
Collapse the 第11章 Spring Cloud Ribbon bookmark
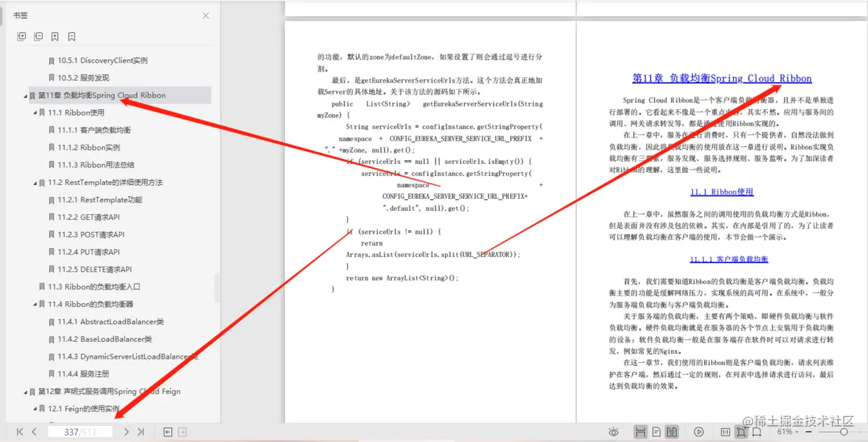(26, 96)
